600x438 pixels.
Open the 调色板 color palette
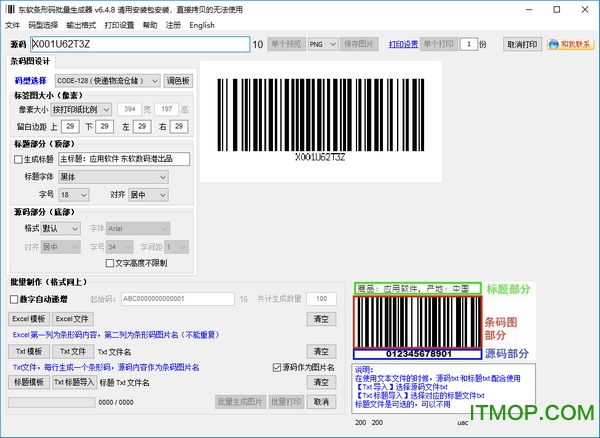(178, 81)
